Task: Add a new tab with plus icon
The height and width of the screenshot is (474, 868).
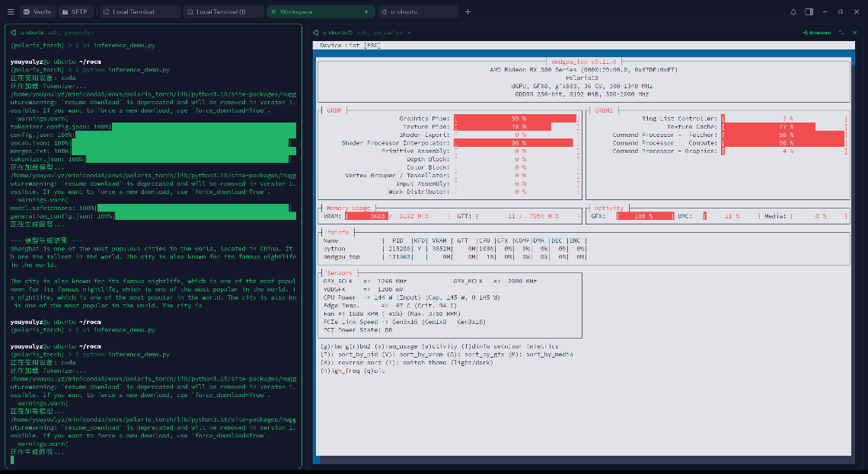Action: [x=468, y=11]
